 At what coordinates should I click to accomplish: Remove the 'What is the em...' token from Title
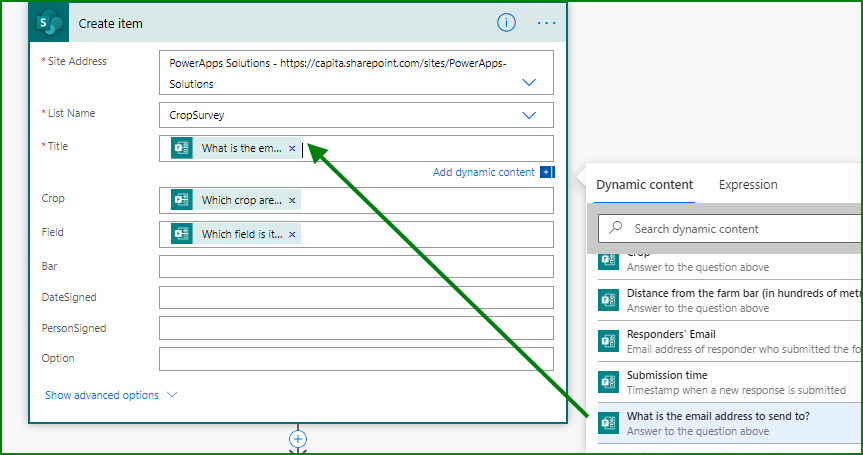[292, 149]
